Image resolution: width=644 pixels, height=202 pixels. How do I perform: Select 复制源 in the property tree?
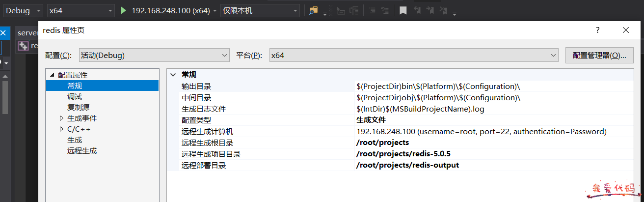point(78,108)
